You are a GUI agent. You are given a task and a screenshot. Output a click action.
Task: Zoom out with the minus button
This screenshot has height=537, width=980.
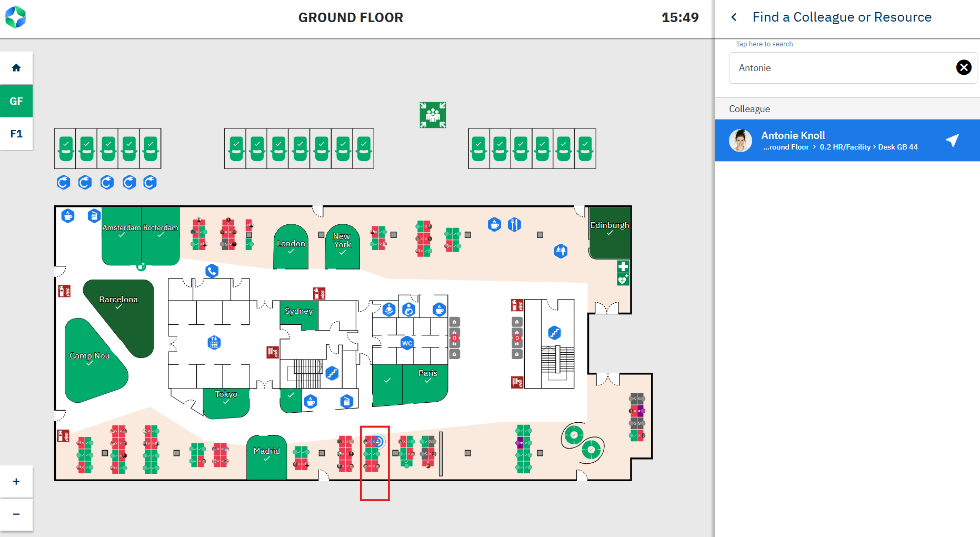[16, 514]
